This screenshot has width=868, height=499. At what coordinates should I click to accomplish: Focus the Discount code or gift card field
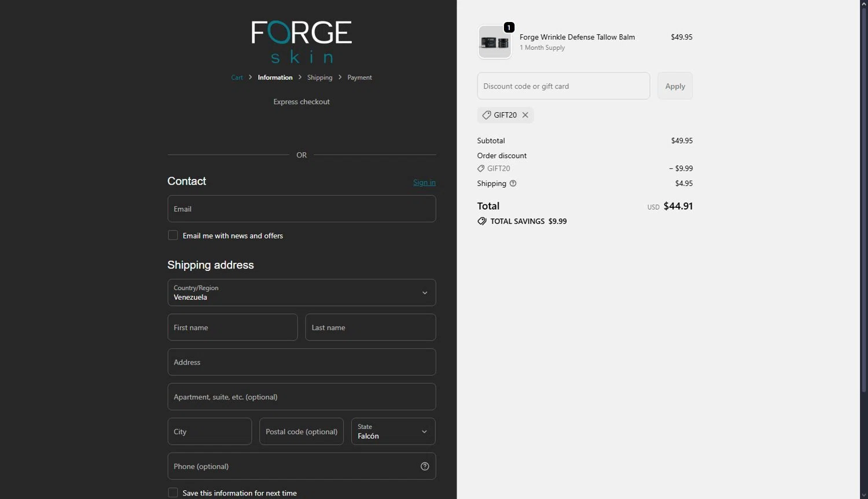(x=564, y=86)
